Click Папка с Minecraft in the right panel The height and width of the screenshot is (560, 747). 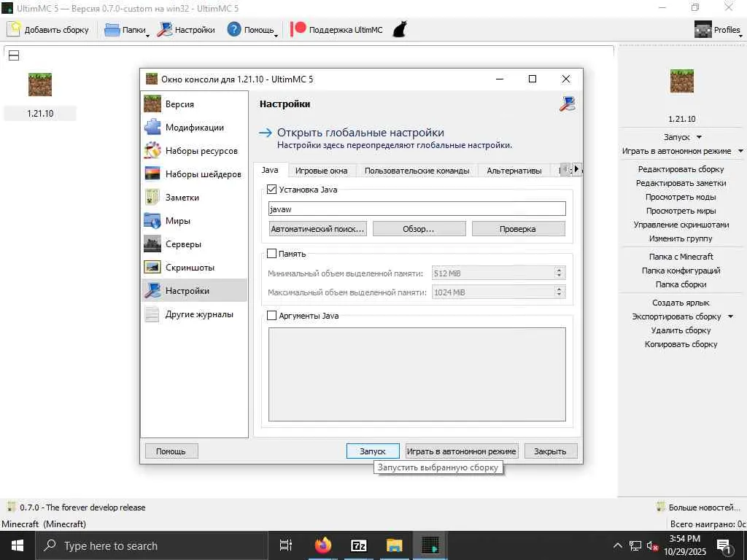pos(681,256)
